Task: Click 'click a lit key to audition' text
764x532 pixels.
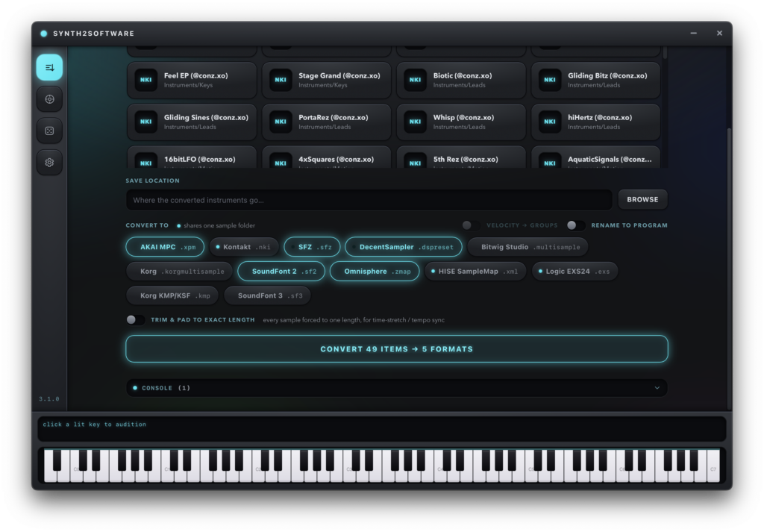Action: click(94, 425)
